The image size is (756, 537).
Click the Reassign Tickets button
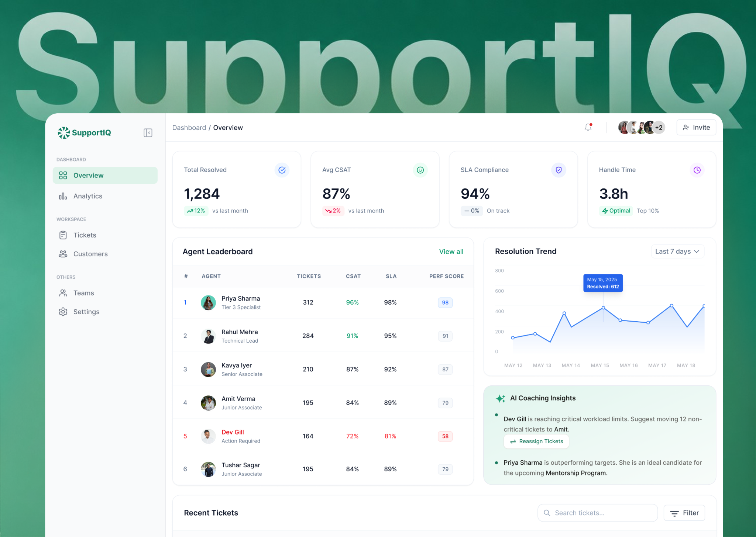tap(536, 441)
